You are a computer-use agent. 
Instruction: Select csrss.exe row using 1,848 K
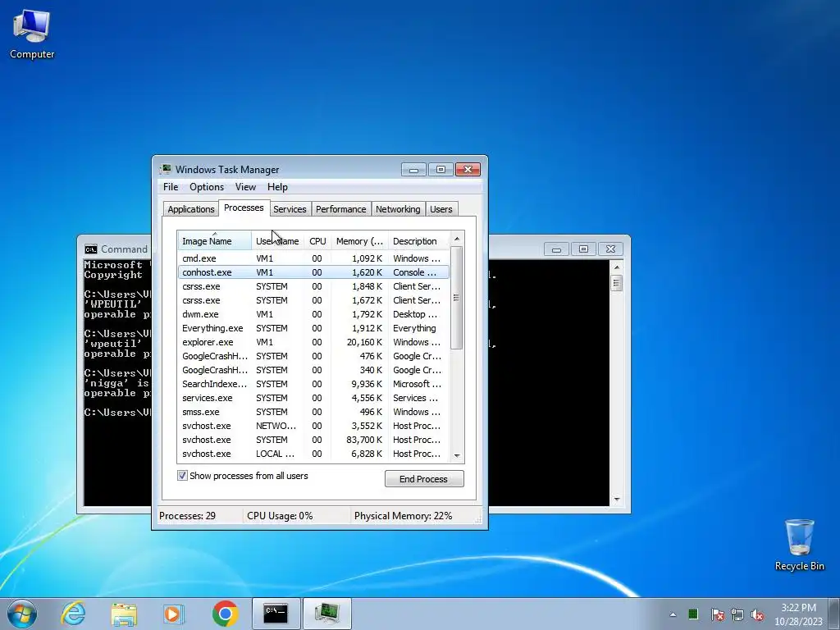click(313, 286)
